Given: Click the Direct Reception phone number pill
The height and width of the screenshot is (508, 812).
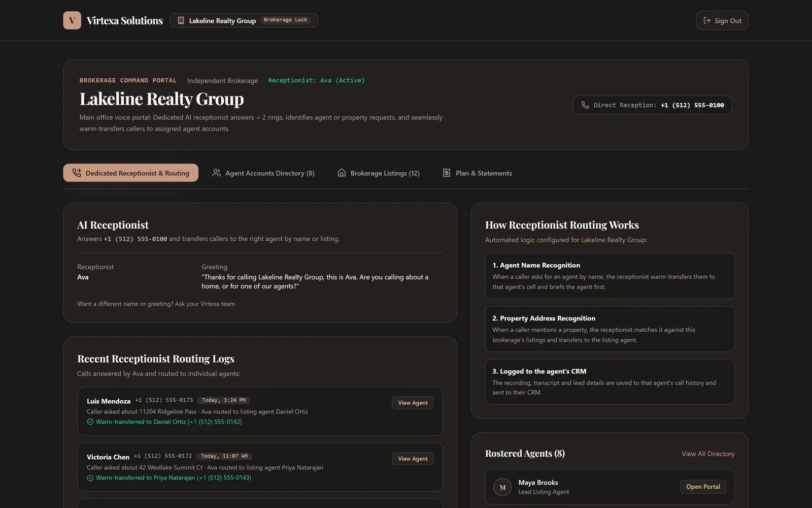Looking at the screenshot, I should pyautogui.click(x=653, y=105).
